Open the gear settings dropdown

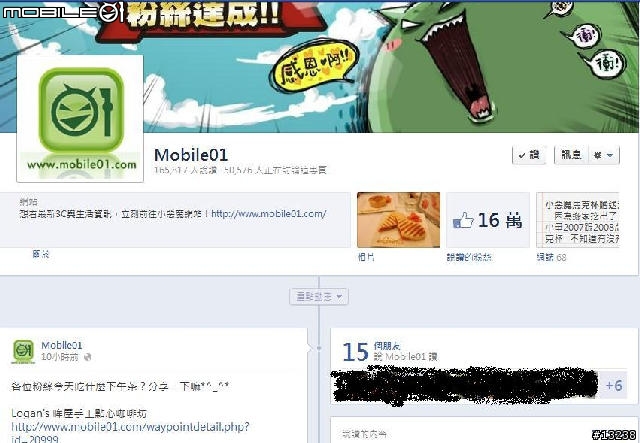[x=604, y=155]
